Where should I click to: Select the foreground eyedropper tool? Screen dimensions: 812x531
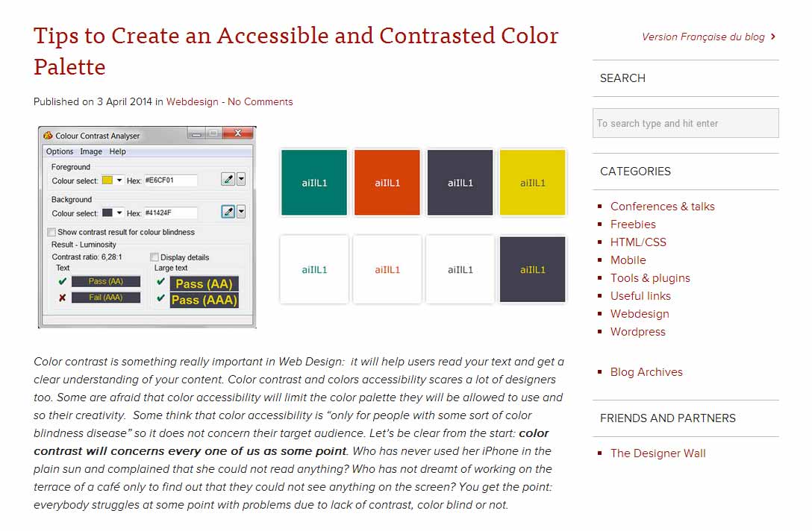[x=228, y=180]
